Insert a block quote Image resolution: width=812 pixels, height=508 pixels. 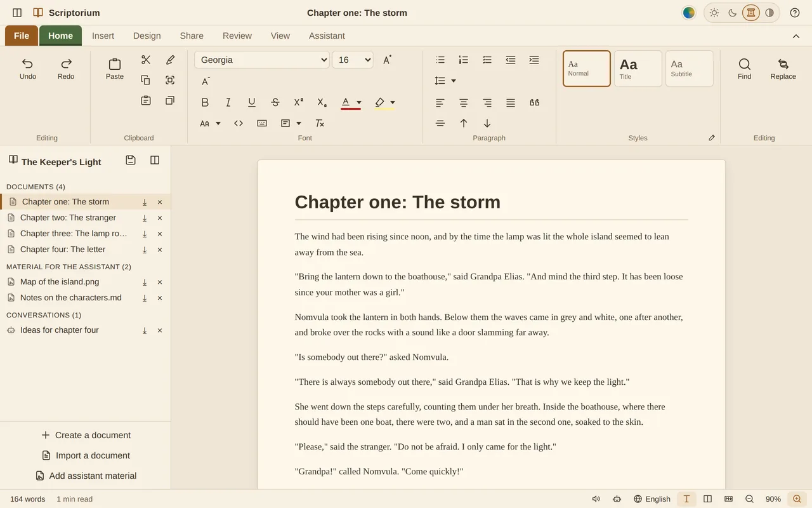click(534, 102)
